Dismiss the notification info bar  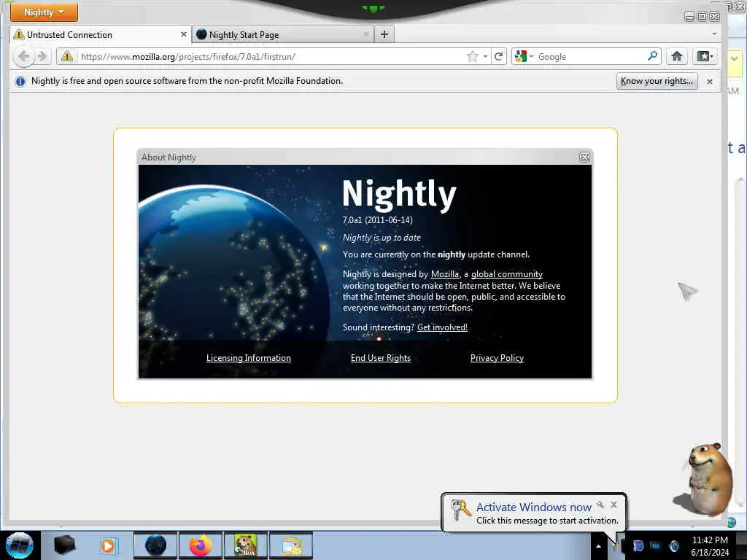point(709,82)
